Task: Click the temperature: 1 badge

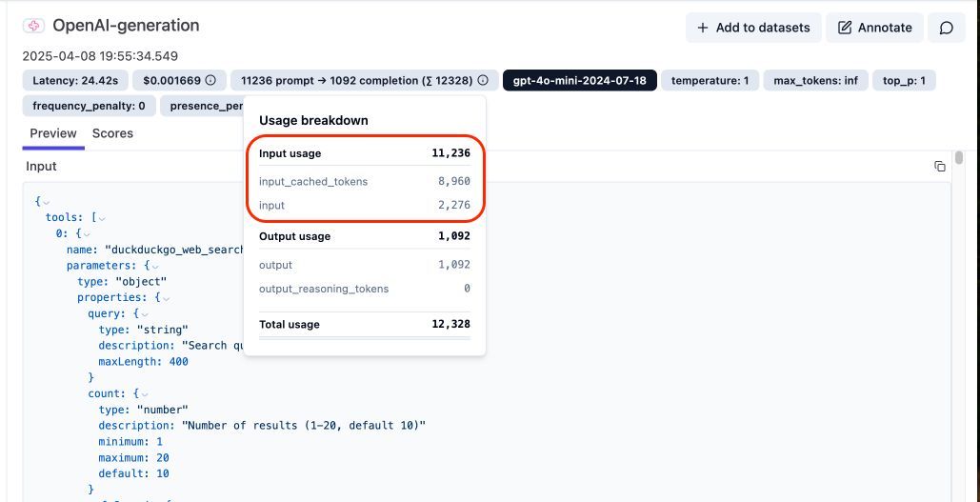Action: point(710,80)
